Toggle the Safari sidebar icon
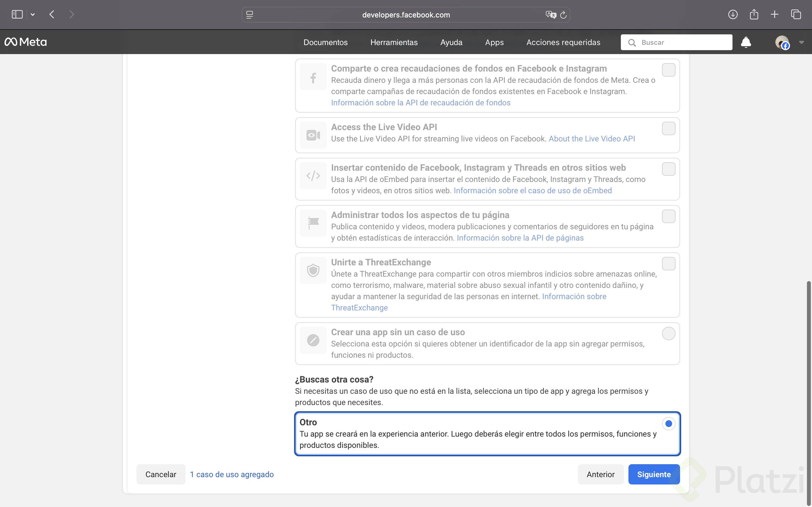Screen dimensions: 812x507 17,14
